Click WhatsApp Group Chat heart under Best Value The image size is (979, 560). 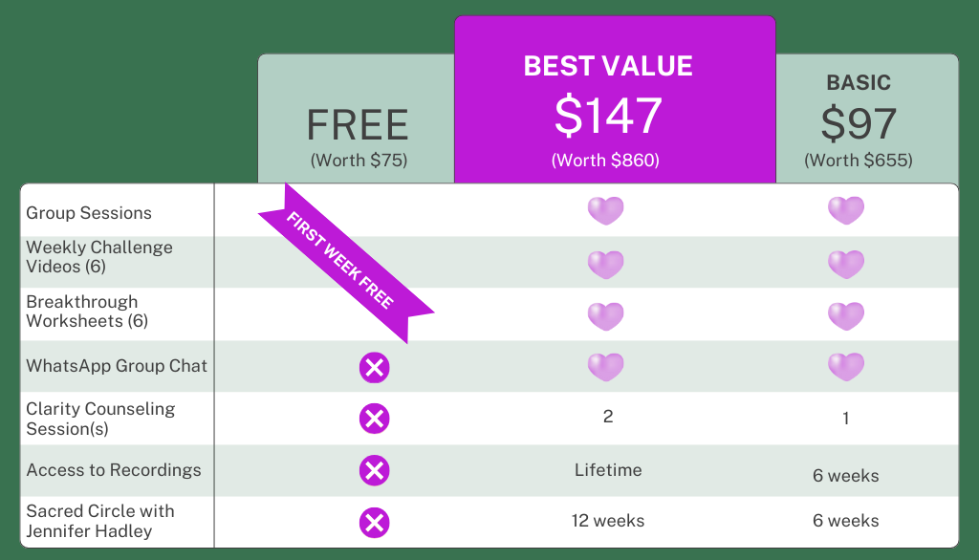[605, 367]
